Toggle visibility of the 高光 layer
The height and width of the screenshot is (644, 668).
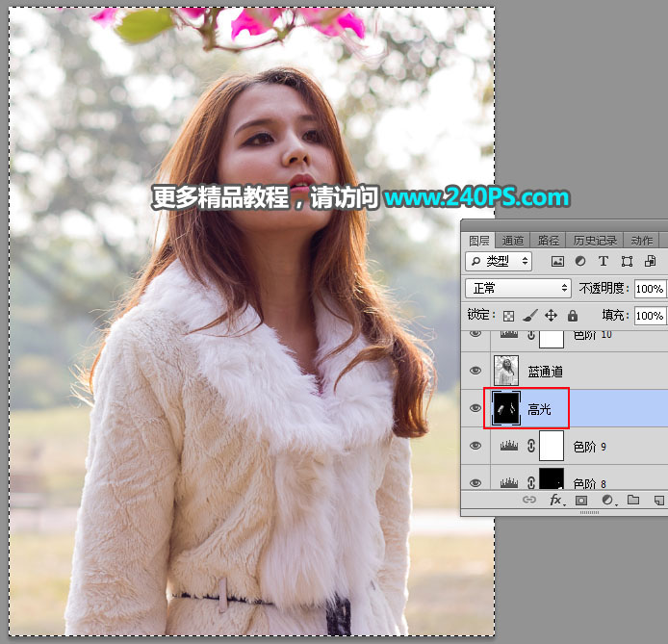[475, 409]
